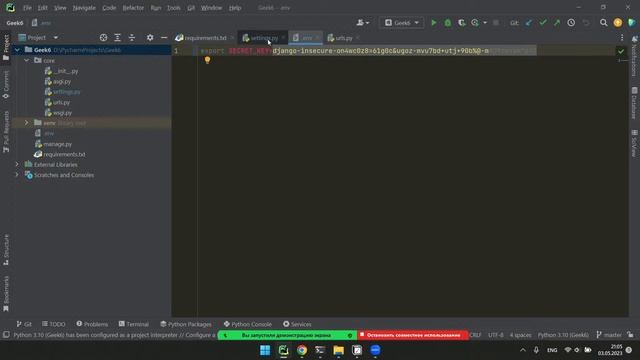Toggle tool window bars icon in status bar
640x360 pixels.
[6, 335]
